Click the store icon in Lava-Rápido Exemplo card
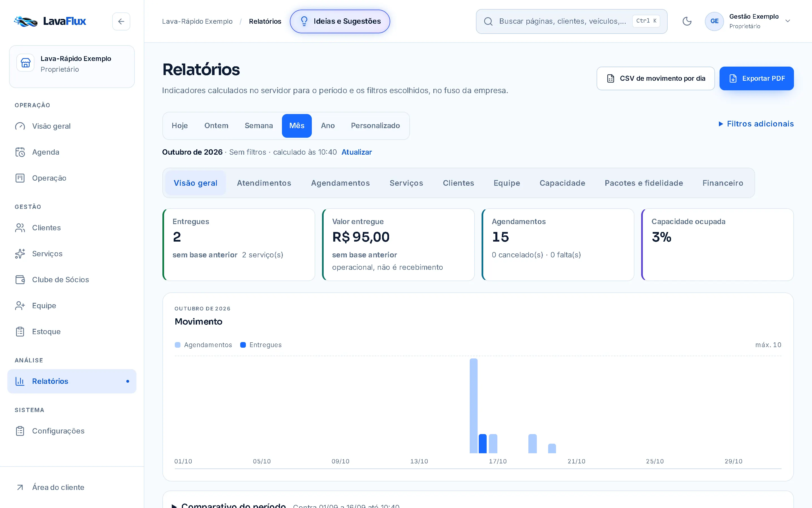The image size is (812, 508). tap(25, 63)
